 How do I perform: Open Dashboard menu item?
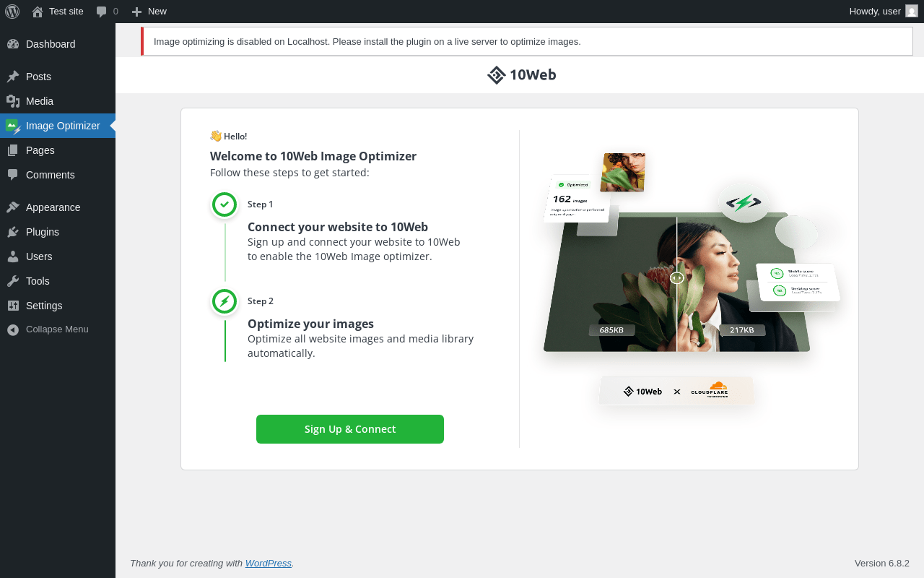58,44
